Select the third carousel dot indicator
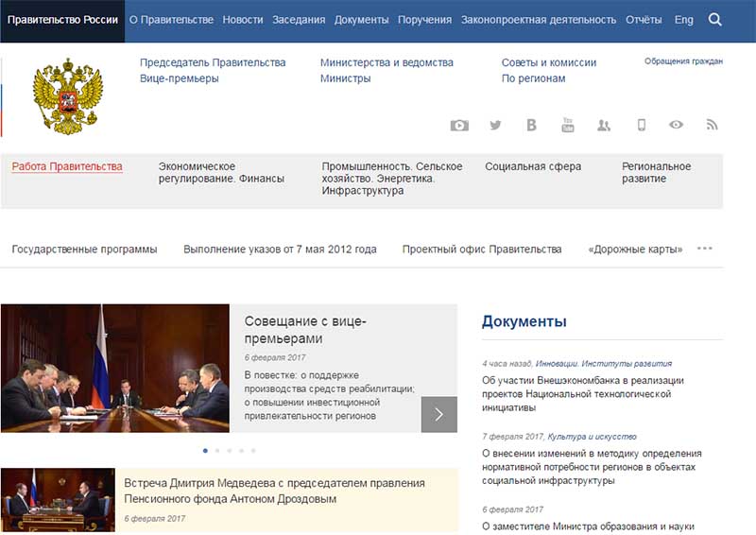Image resolution: width=756 pixels, height=535 pixels. pyautogui.click(x=230, y=451)
